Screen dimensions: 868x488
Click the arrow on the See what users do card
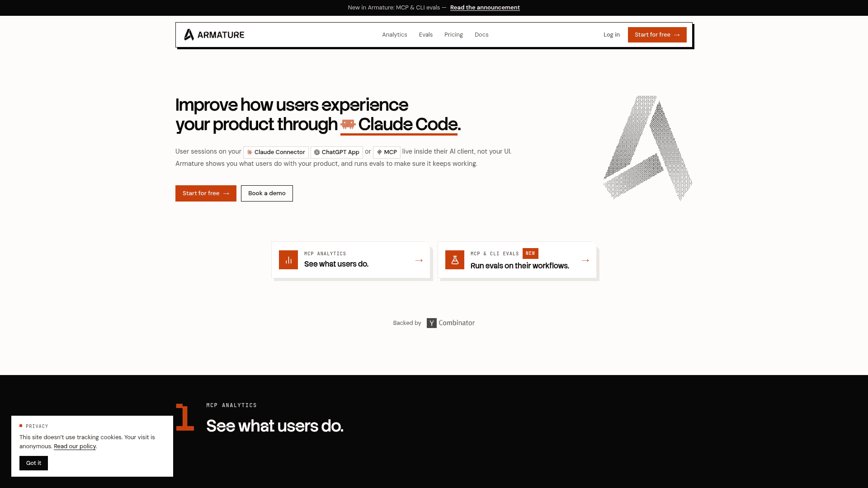[419, 260]
